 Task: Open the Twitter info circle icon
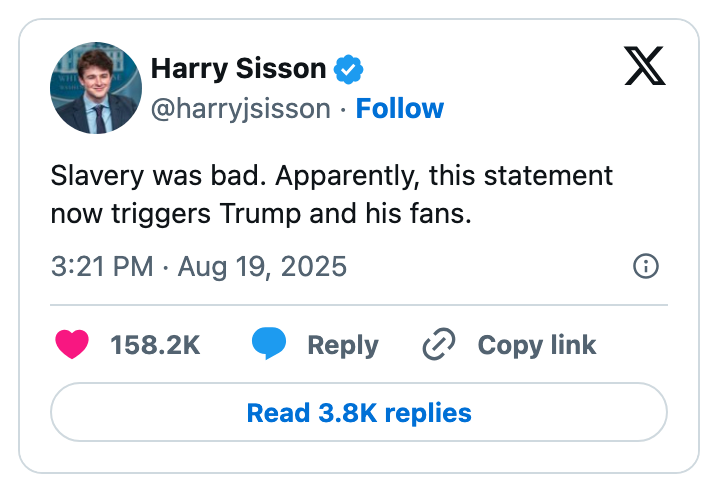[x=646, y=266]
